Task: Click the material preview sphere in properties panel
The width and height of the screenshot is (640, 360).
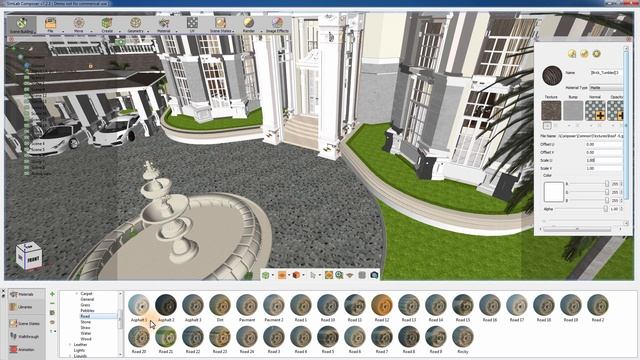Action: pos(552,76)
